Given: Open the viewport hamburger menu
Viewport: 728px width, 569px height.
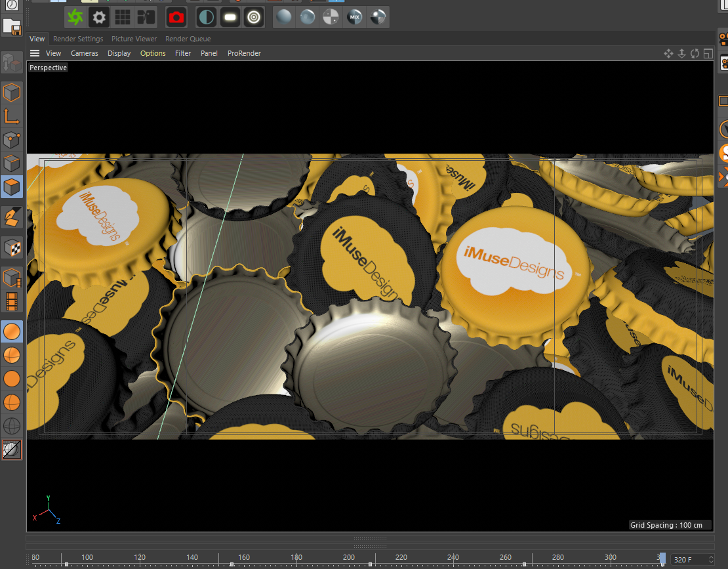Looking at the screenshot, I should coord(35,53).
